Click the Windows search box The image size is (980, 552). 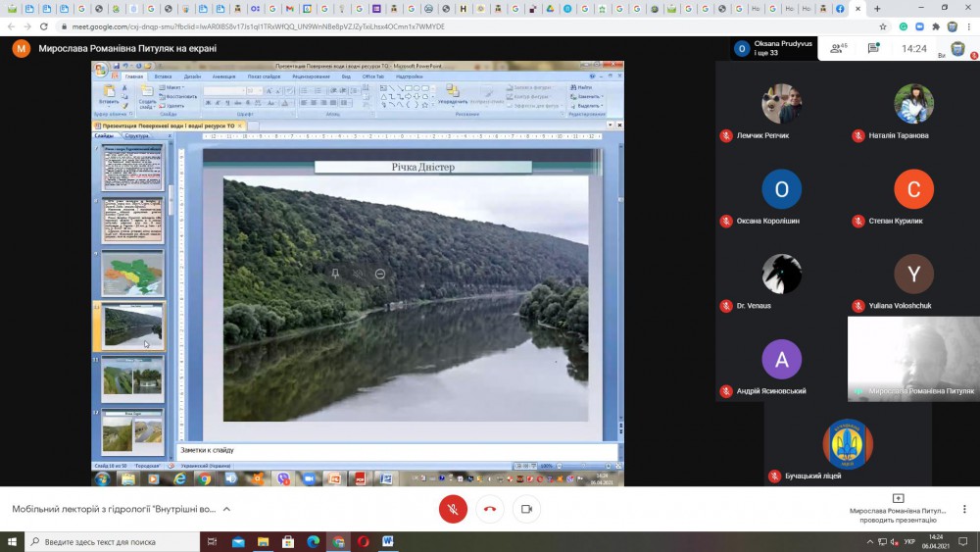[112, 541]
